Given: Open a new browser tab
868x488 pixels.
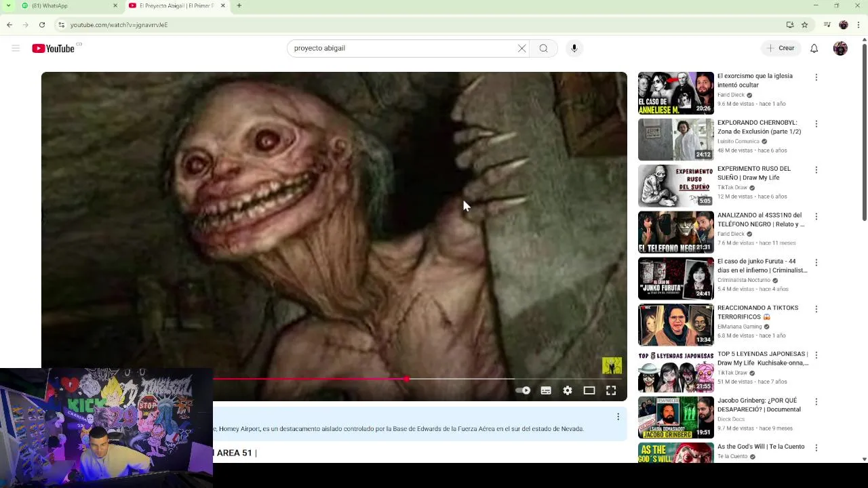Looking at the screenshot, I should pyautogui.click(x=239, y=6).
